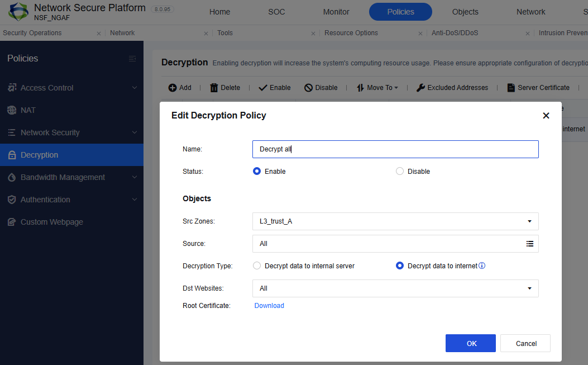Choose Decrypt data to internal server
This screenshot has width=588, height=365.
(x=257, y=266)
